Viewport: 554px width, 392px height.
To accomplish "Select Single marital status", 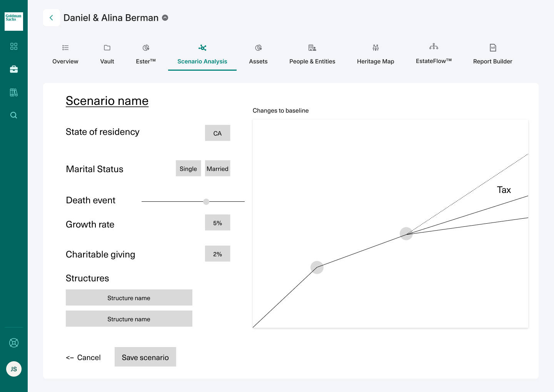I will point(188,168).
